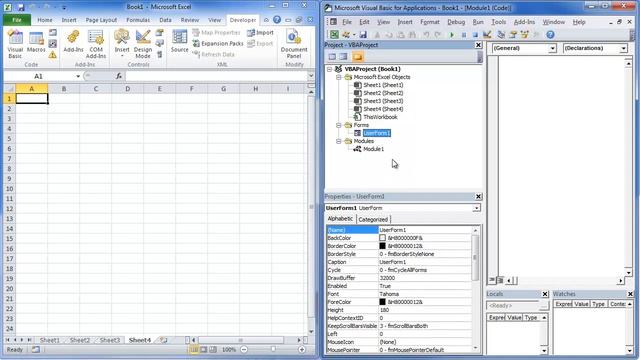
Task: Toggle Design Mode in Controls group
Action: click(143, 44)
